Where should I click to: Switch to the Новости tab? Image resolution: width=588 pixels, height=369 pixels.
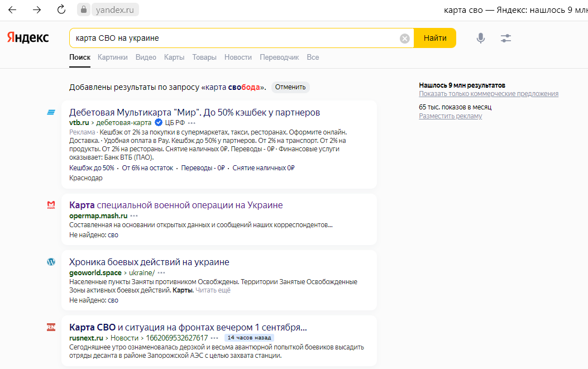click(x=238, y=57)
